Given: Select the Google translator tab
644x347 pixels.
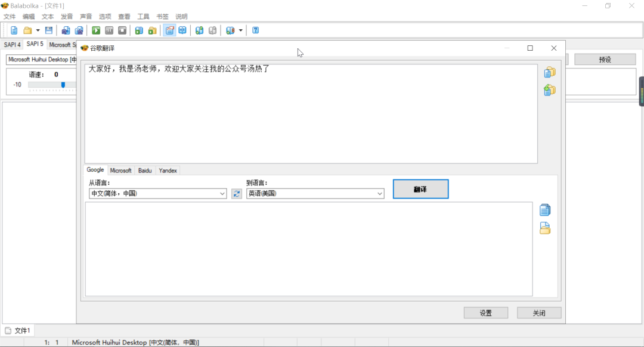Looking at the screenshot, I should pyautogui.click(x=95, y=169).
